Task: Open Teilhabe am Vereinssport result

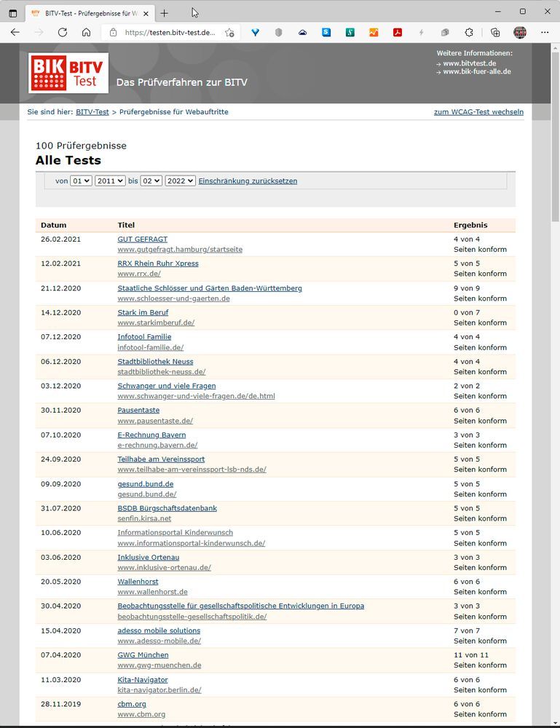Action: [x=161, y=459]
